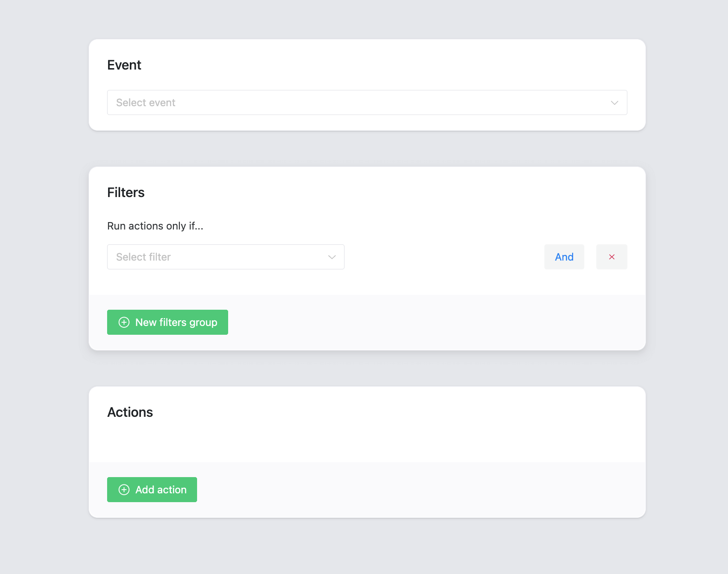Select the Actions section heading
Viewport: 728px width, 574px height.
click(130, 412)
